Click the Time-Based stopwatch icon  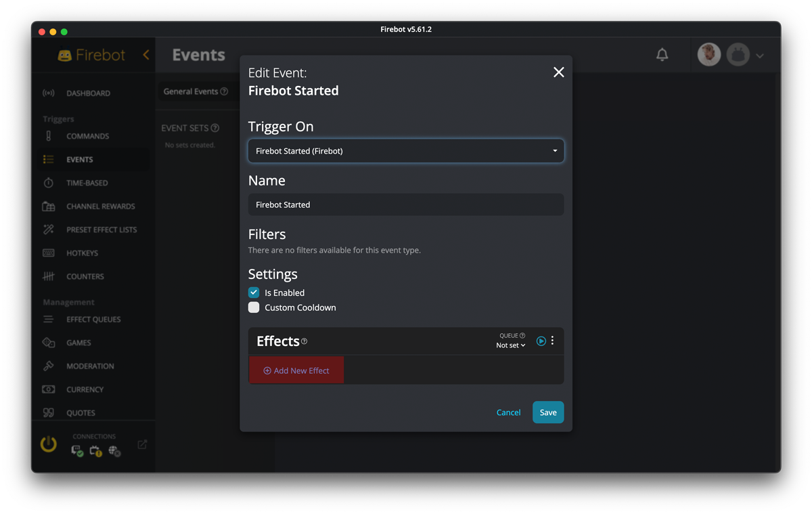tap(49, 183)
